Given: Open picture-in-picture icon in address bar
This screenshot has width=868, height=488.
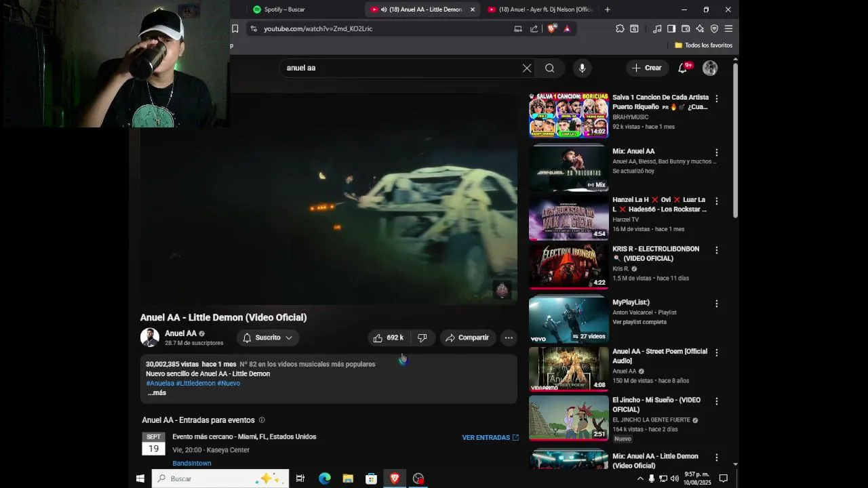Looking at the screenshot, I should click(518, 28).
